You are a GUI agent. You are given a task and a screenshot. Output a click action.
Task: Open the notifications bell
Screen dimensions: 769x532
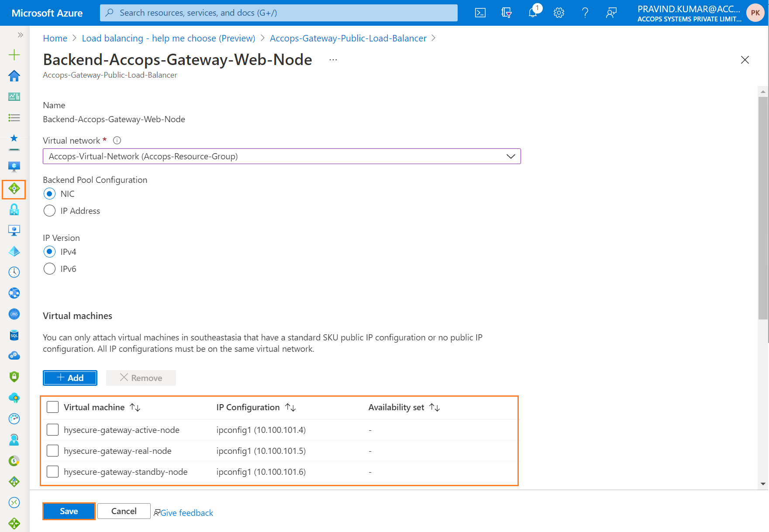pyautogui.click(x=533, y=13)
